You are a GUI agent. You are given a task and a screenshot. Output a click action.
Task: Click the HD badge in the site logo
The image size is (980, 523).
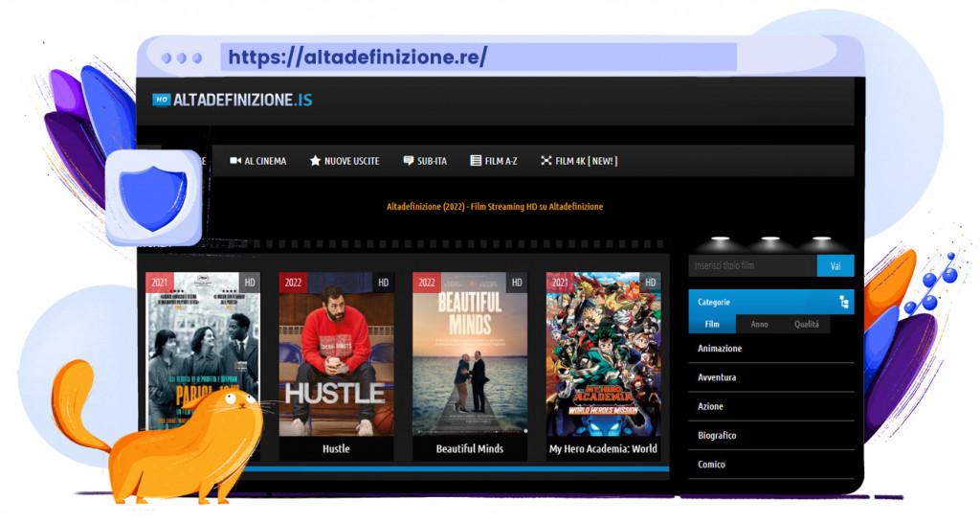161,100
